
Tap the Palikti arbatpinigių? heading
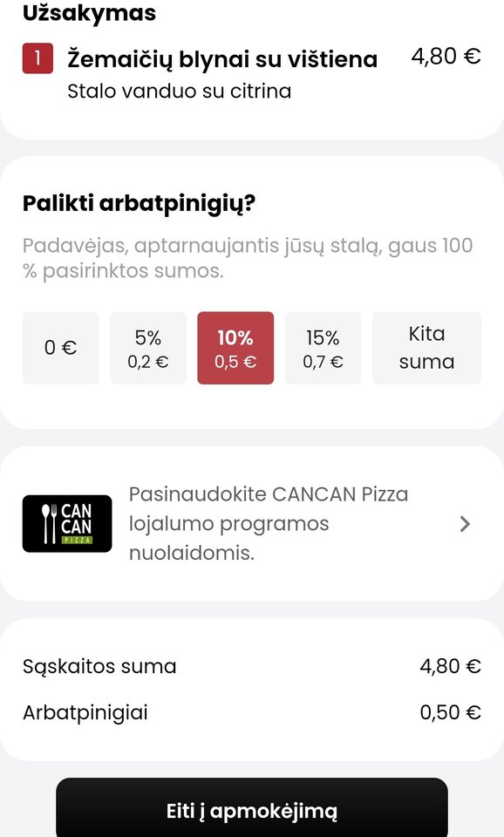click(x=139, y=204)
